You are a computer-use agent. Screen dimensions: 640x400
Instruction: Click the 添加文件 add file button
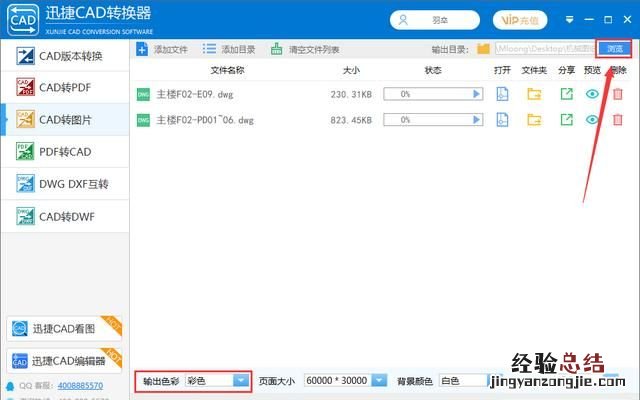click(162, 49)
